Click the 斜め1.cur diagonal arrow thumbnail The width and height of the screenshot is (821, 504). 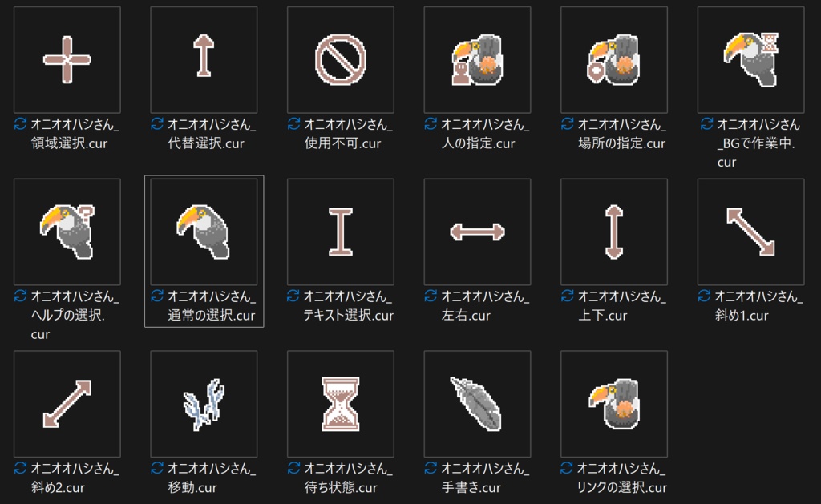coord(750,232)
